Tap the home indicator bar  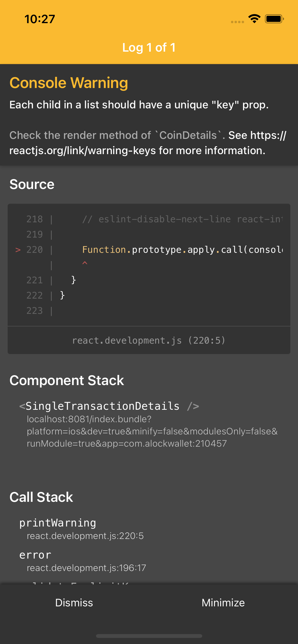[149, 636]
